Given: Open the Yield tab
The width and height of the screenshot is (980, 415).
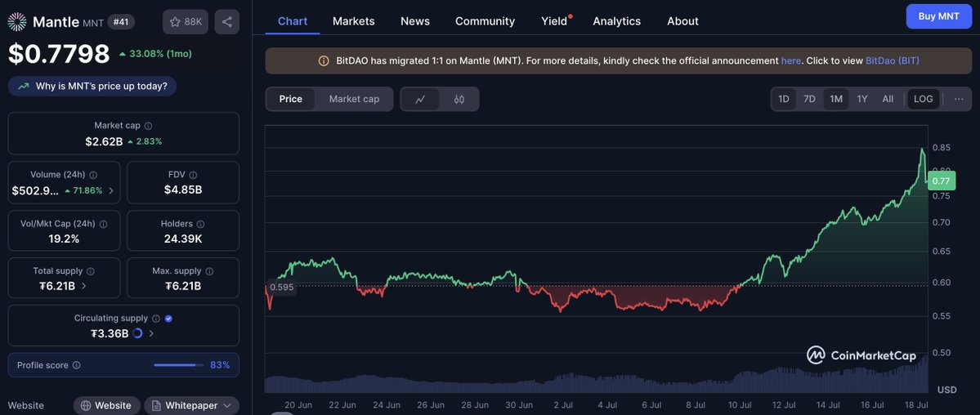Looking at the screenshot, I should pos(554,21).
